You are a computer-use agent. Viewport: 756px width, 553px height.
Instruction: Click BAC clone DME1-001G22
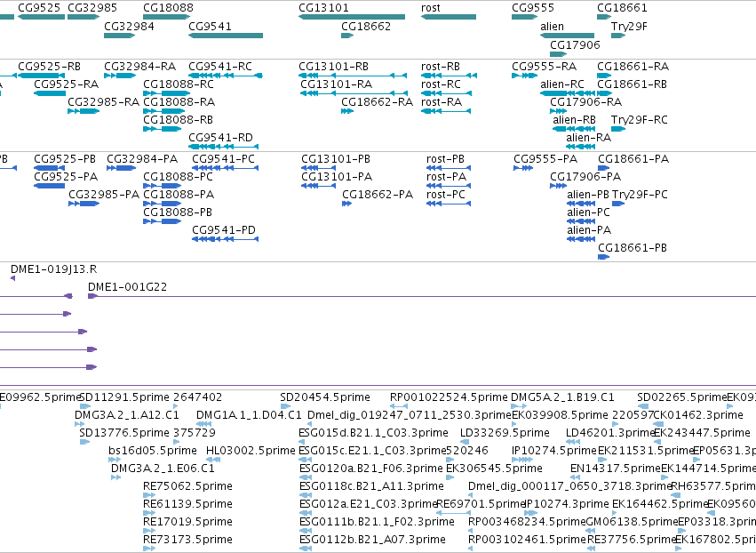coord(422,296)
